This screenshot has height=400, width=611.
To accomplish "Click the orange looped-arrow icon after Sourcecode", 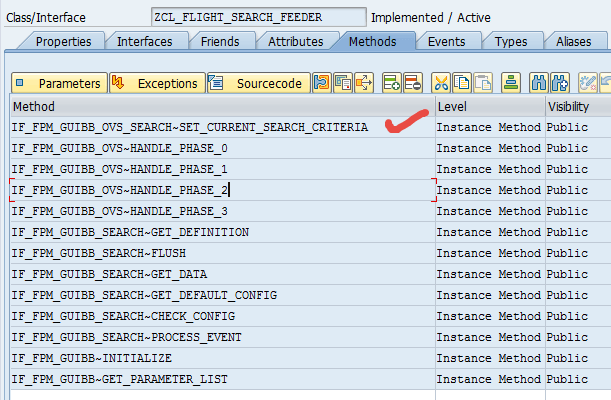I will pos(321,83).
